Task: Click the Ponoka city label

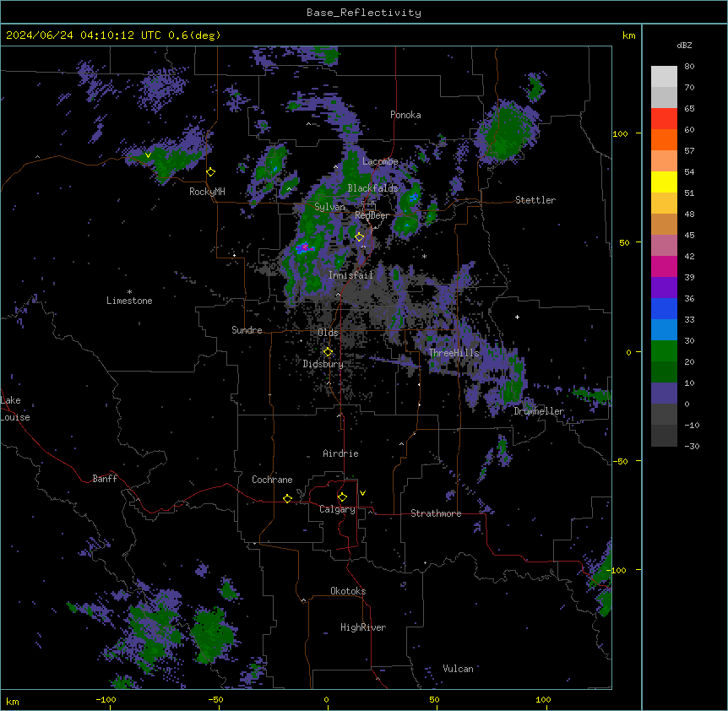Action: tap(405, 115)
